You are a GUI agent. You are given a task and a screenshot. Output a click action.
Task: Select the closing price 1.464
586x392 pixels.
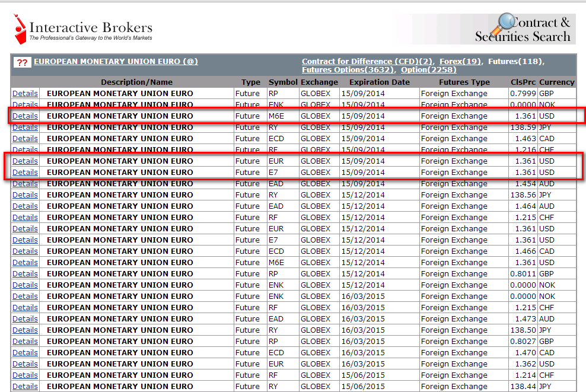pos(526,206)
